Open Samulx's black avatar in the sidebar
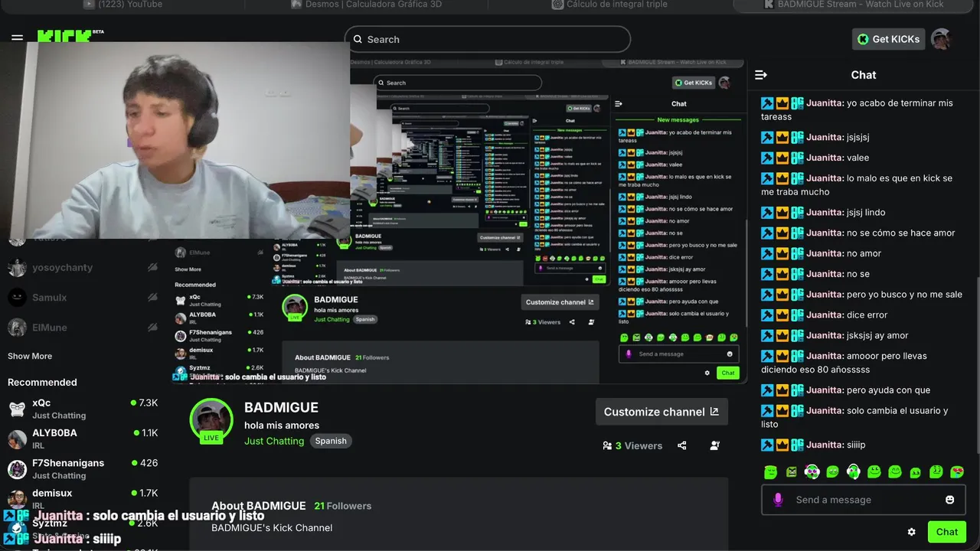 (x=17, y=297)
